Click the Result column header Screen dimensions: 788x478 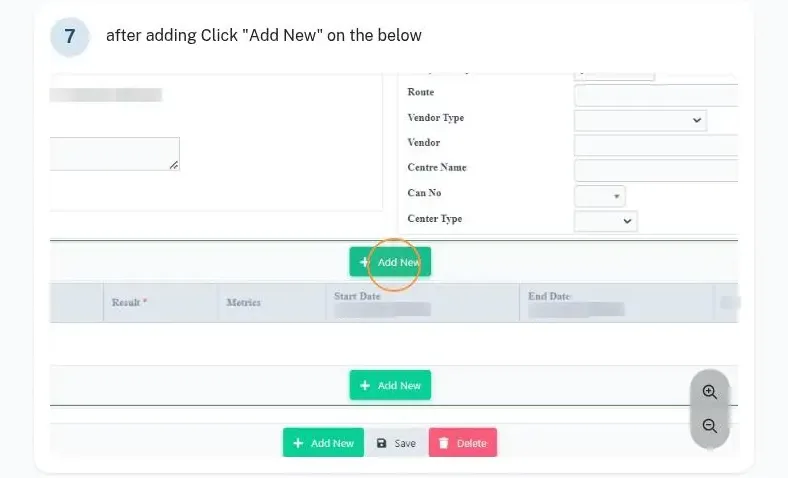point(161,302)
